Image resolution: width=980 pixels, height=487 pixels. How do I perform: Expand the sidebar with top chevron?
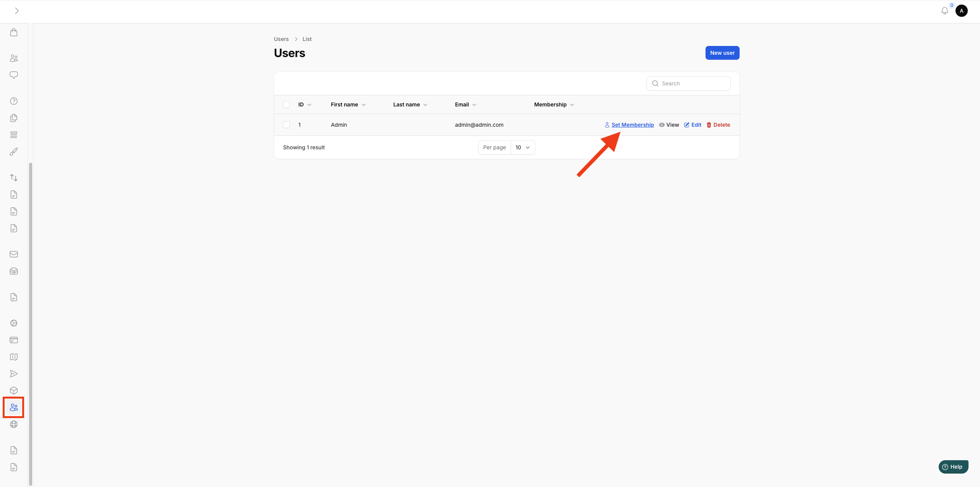coord(16,11)
